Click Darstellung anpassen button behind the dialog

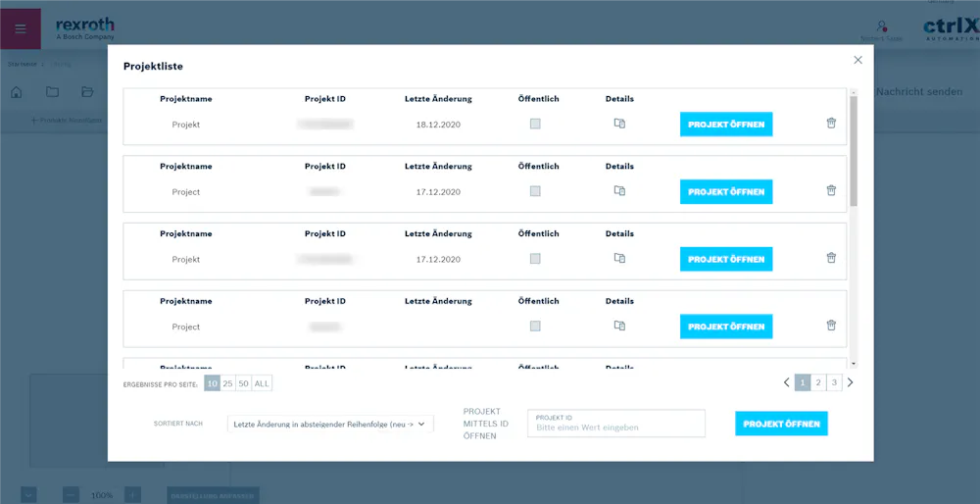(x=213, y=496)
